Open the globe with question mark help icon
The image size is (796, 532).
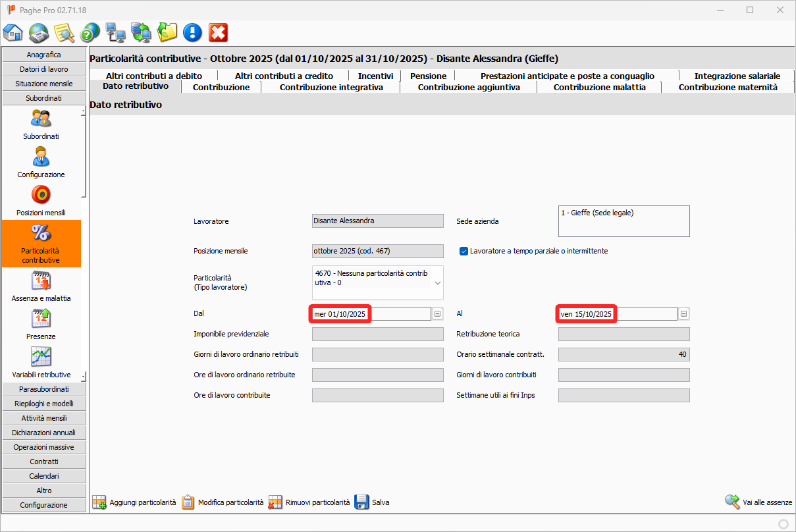90,32
